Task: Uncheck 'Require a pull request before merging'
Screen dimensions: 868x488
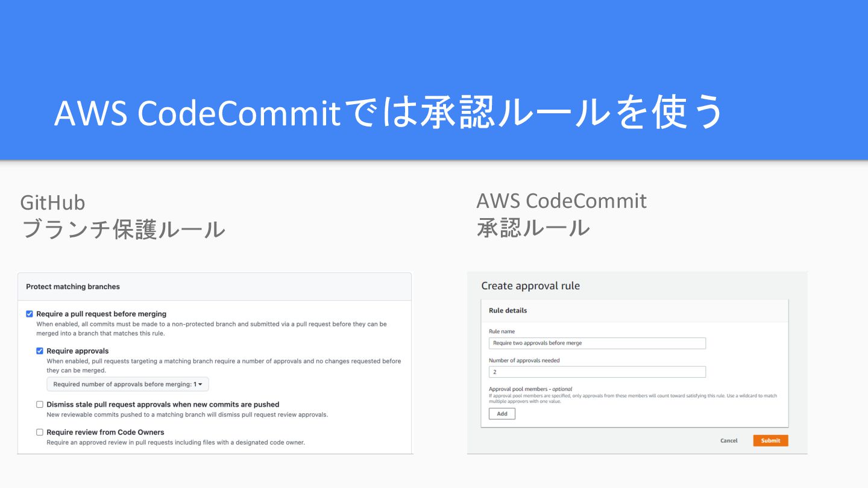Action: click(x=30, y=314)
